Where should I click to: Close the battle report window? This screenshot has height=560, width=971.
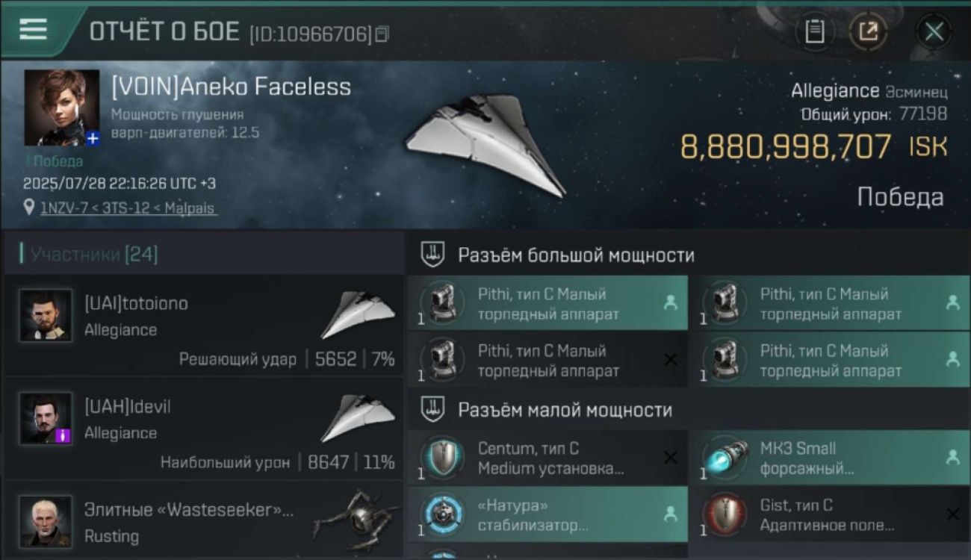pyautogui.click(x=934, y=31)
